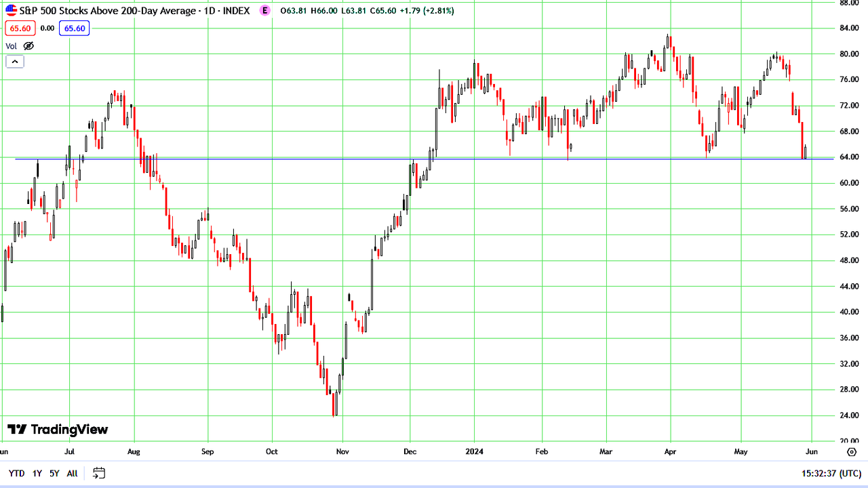Click the 64.00 price axis label
Screen dimensions: 868x488
click(849, 157)
